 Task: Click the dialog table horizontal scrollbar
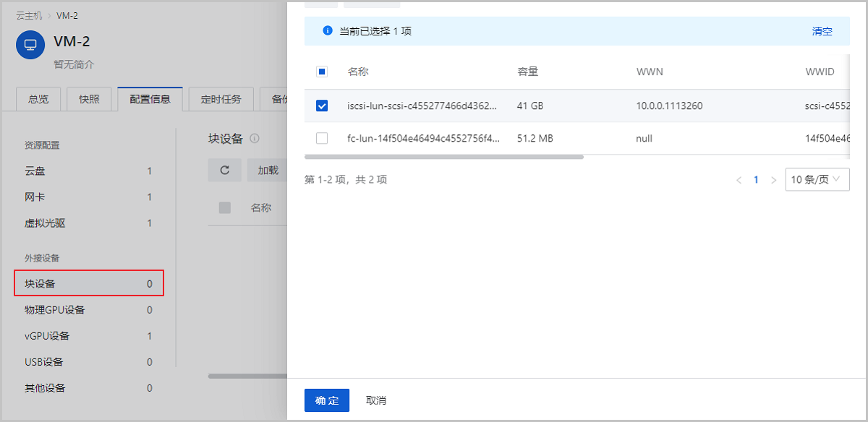[x=443, y=156]
